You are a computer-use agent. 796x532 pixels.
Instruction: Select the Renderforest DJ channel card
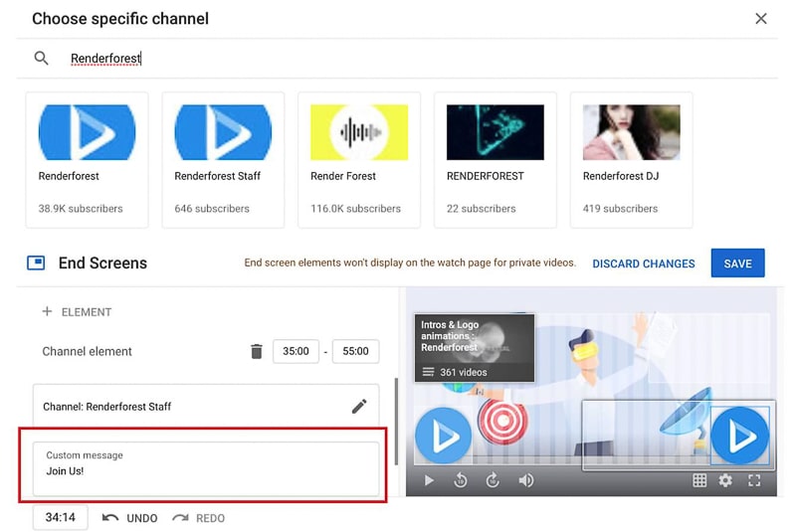[631, 160]
